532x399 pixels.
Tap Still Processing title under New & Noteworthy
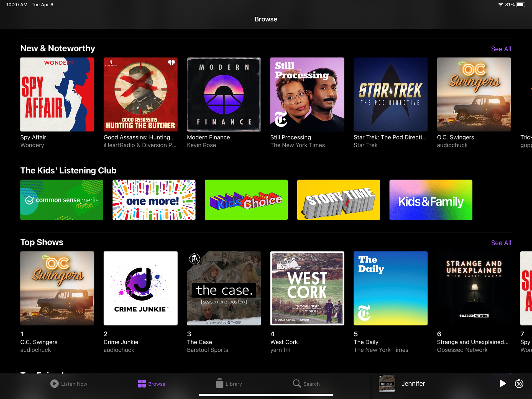point(291,137)
